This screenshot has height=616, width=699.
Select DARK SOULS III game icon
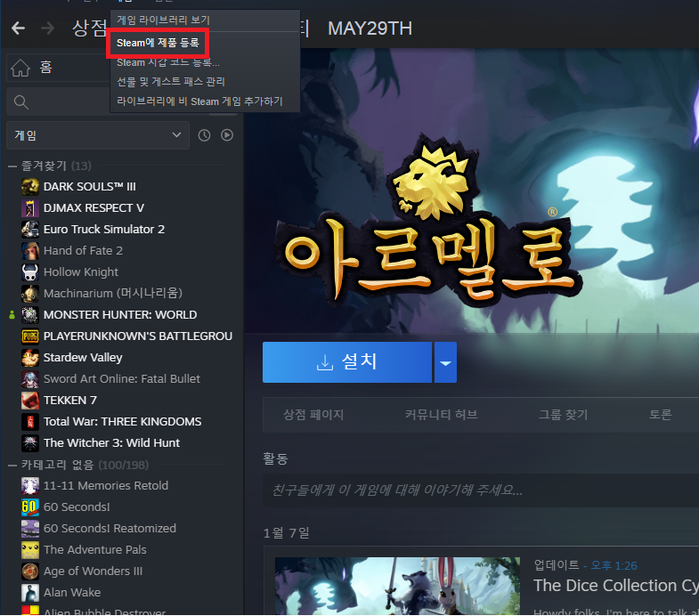pyautogui.click(x=30, y=187)
